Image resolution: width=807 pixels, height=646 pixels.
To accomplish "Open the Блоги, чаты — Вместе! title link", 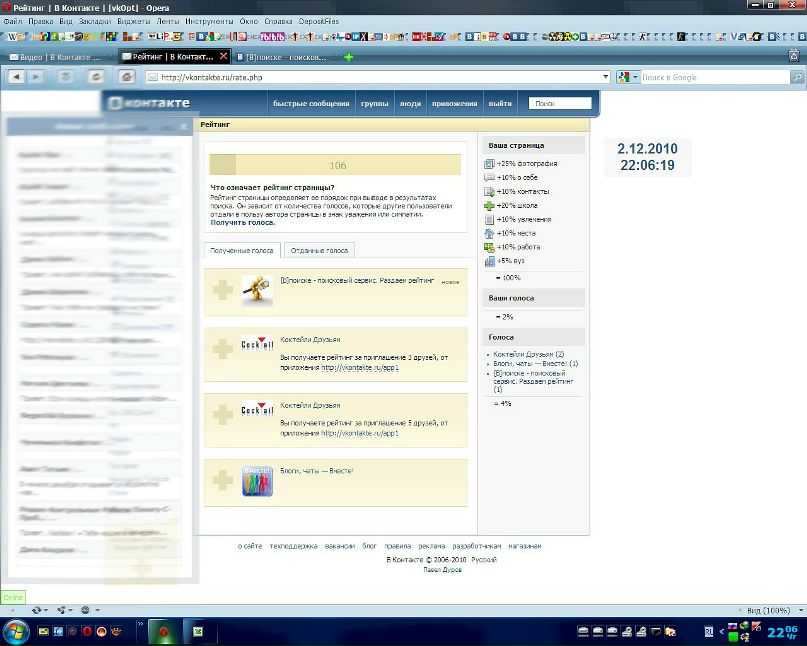I will [x=317, y=471].
